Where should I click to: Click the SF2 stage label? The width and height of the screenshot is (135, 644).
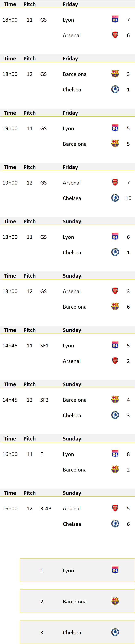44,400
